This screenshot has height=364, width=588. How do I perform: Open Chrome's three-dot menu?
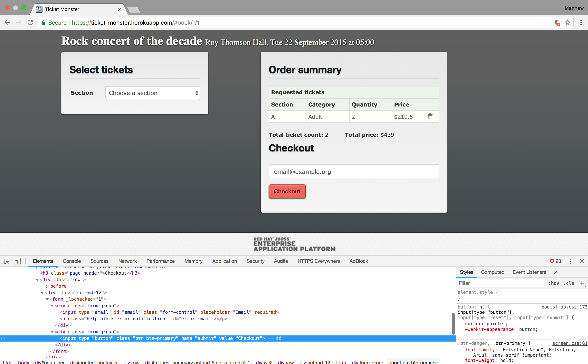(x=581, y=23)
